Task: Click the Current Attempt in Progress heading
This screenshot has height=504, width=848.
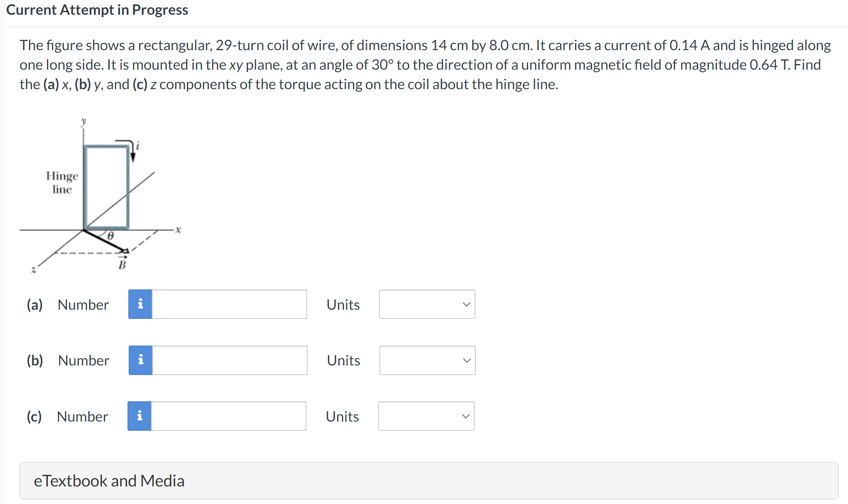Action: (97, 10)
